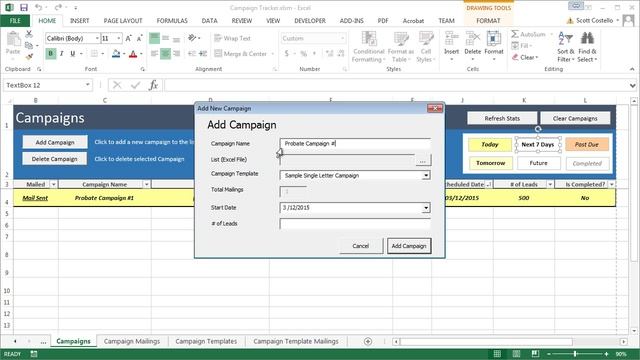Click the Format Painter brush icon
This screenshot has height=360, width=640.
coord(29,56)
